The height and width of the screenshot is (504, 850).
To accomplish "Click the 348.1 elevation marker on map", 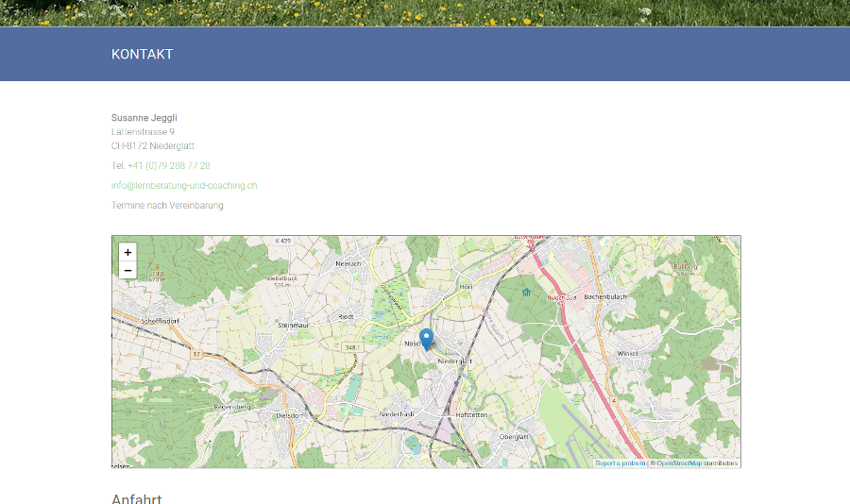I will 352,347.
